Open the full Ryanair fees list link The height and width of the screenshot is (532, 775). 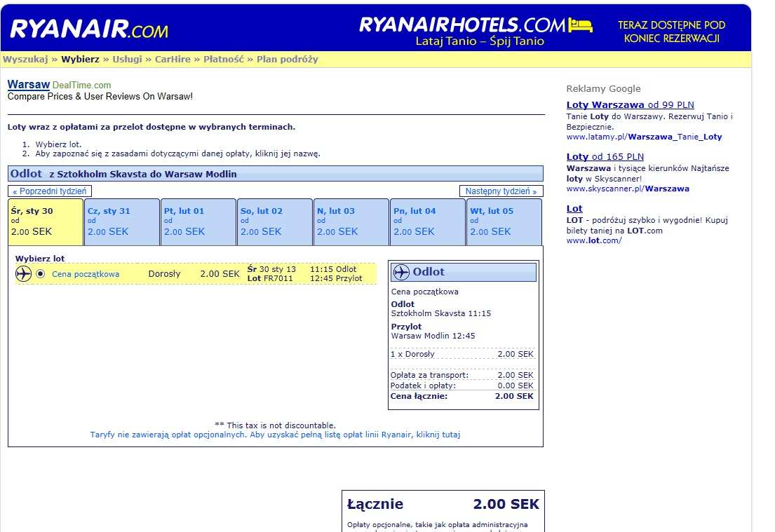click(275, 435)
